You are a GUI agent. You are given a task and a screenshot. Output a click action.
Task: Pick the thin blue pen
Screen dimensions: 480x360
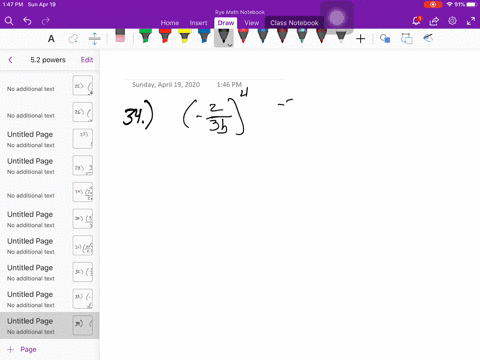pyautogui.click(x=263, y=36)
